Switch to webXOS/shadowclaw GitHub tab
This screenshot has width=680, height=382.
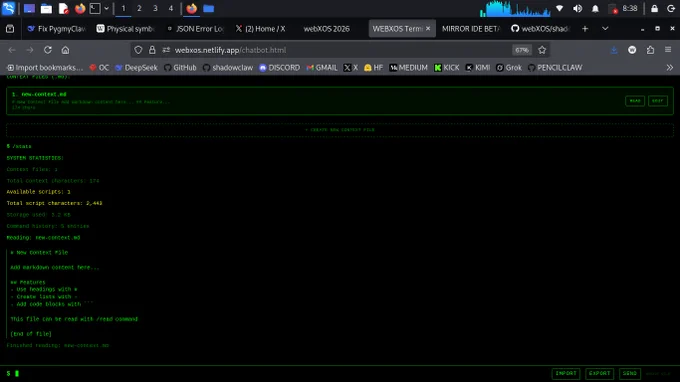point(540,29)
